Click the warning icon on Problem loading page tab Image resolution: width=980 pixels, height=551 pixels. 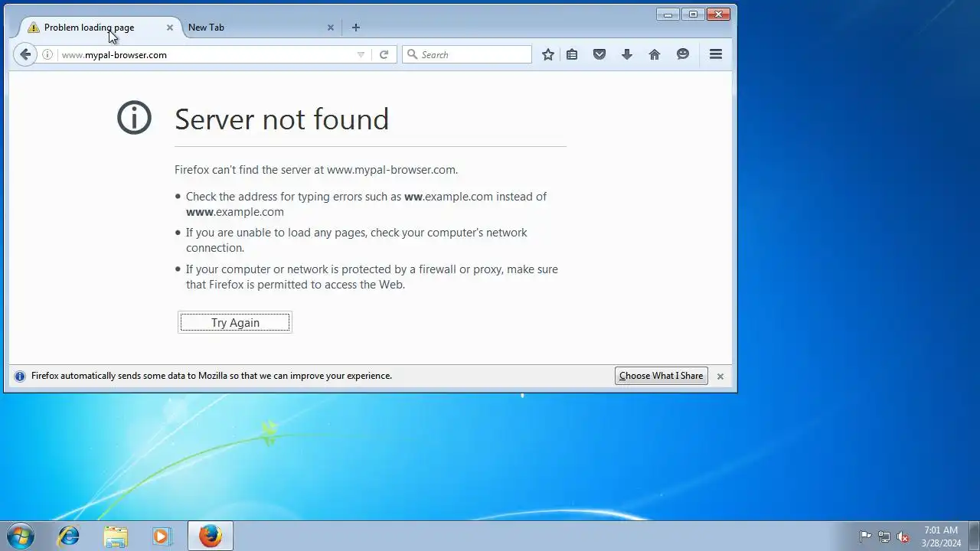[34, 28]
